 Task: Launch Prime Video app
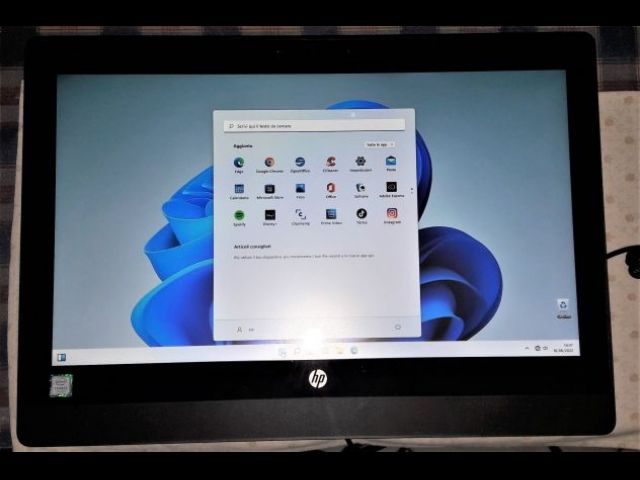331,217
